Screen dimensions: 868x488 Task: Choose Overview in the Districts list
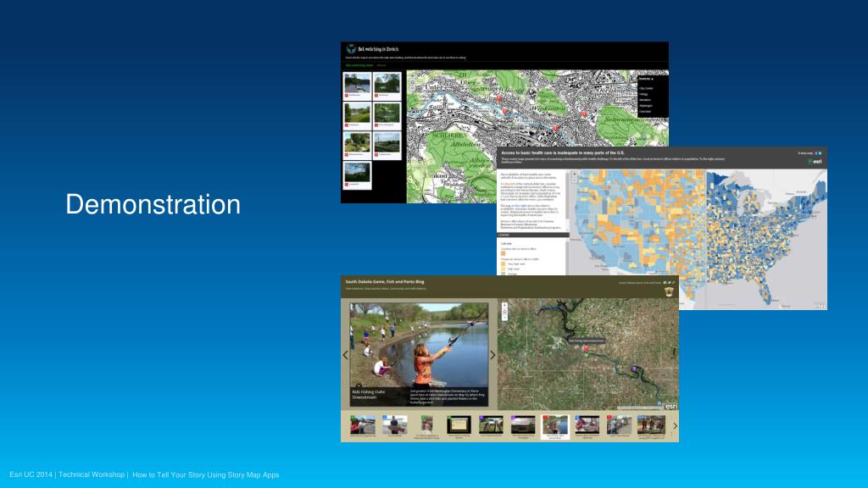(x=645, y=111)
